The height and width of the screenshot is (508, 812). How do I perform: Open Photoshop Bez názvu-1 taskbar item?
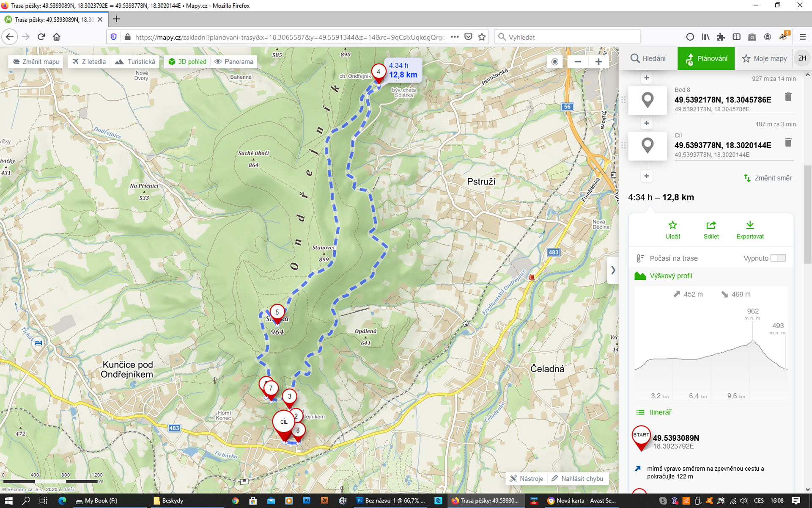391,500
